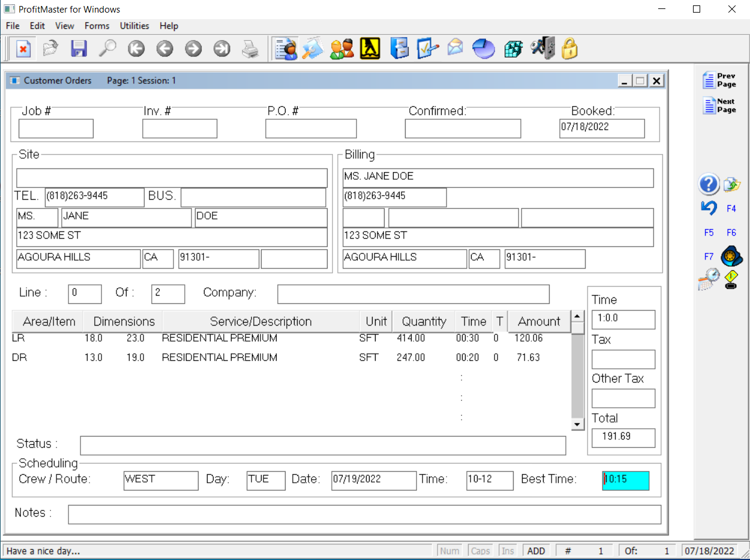Search records using the magnifying glass icon
The height and width of the screenshot is (560, 750).
coord(107,49)
